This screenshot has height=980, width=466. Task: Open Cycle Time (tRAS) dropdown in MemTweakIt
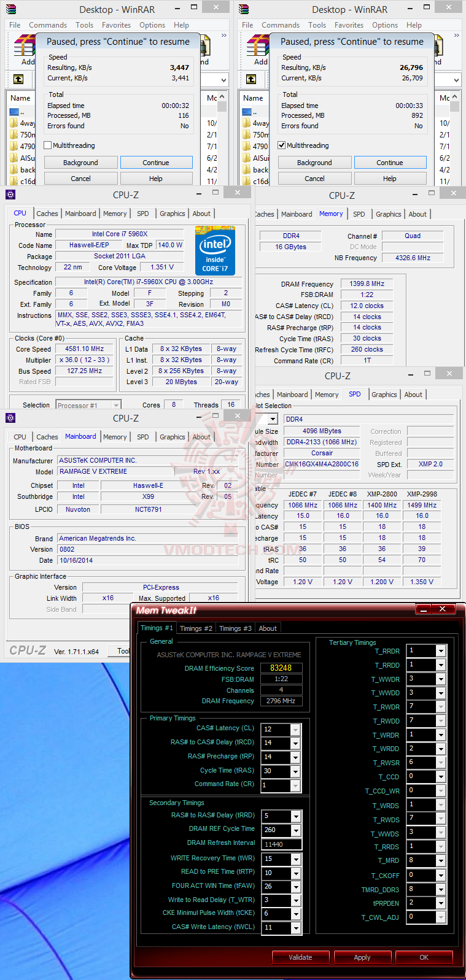click(295, 771)
